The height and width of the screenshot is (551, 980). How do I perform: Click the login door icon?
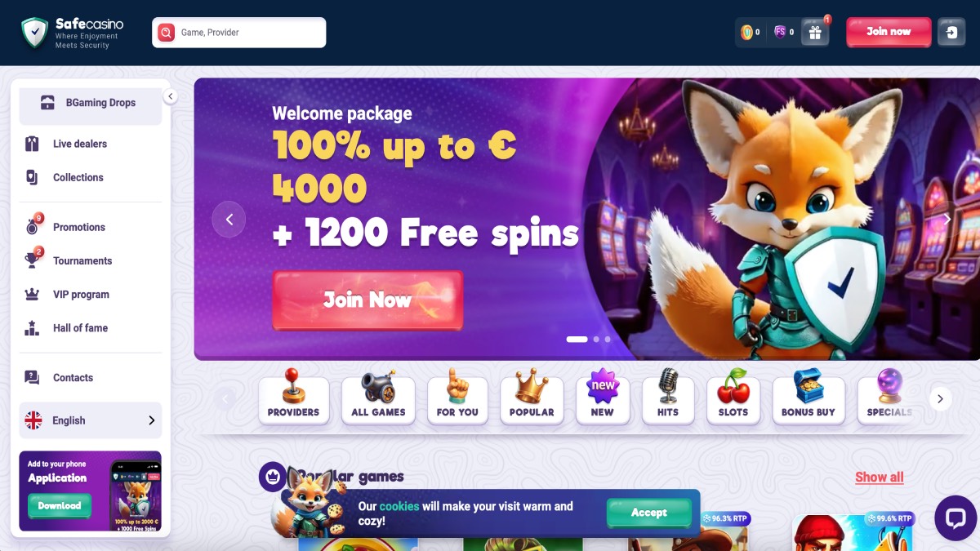coord(951,33)
